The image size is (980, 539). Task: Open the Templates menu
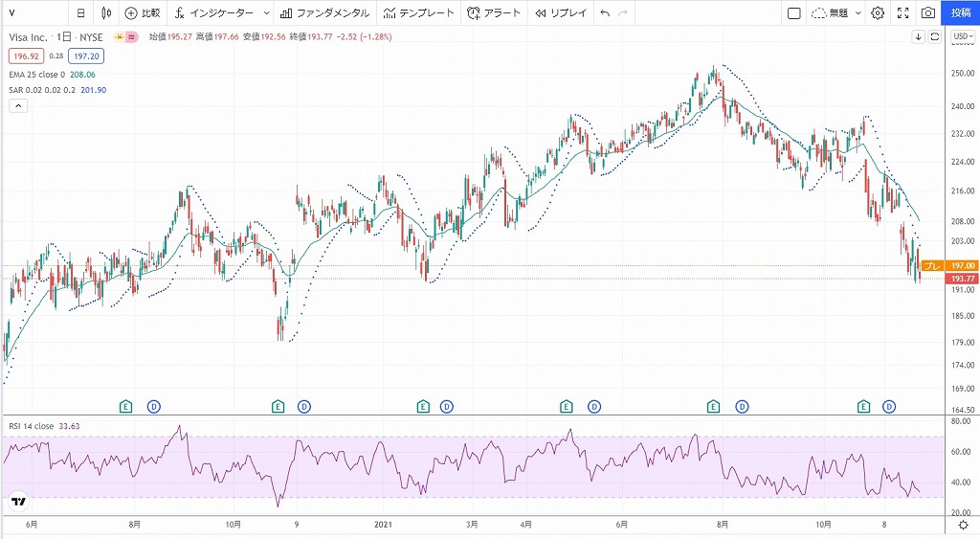[x=417, y=13]
